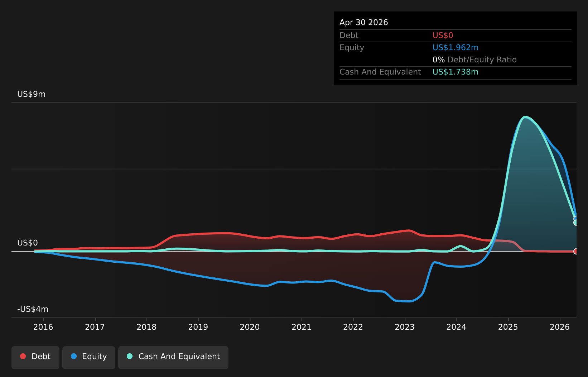Click the US$9m y-axis label
Viewport: 588px width, 377px height.
click(x=32, y=94)
